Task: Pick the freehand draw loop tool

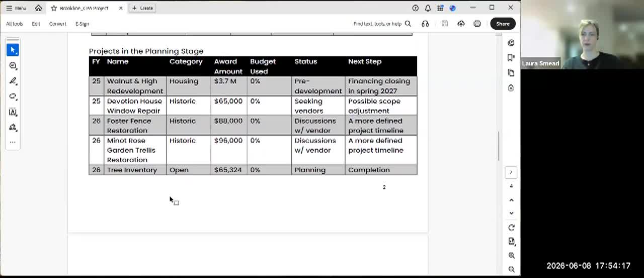Action: point(13,97)
